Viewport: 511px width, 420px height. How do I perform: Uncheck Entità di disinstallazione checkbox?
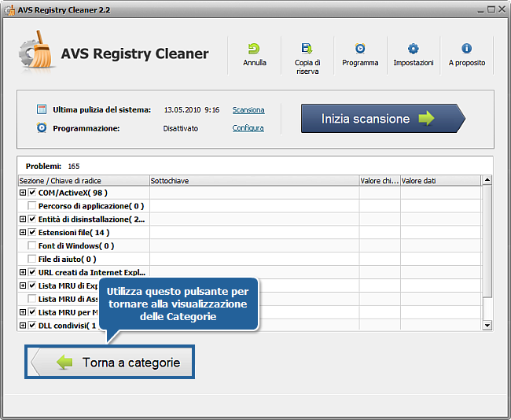pyautogui.click(x=32, y=219)
